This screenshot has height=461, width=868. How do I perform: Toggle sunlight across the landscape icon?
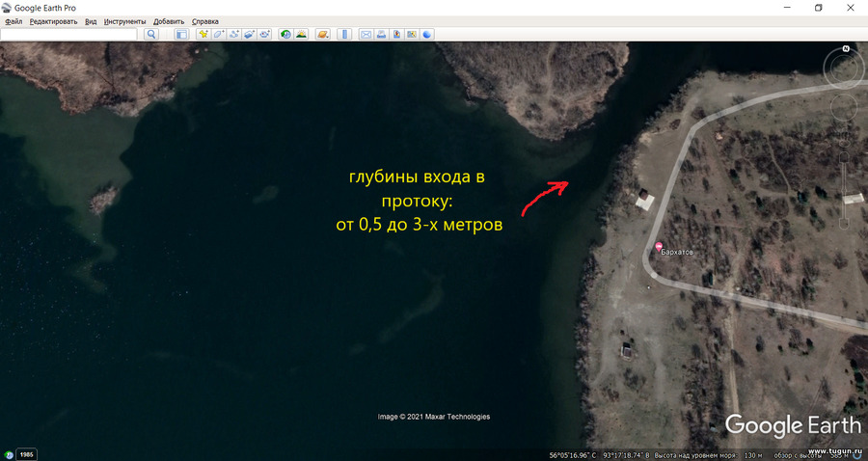tap(301, 35)
